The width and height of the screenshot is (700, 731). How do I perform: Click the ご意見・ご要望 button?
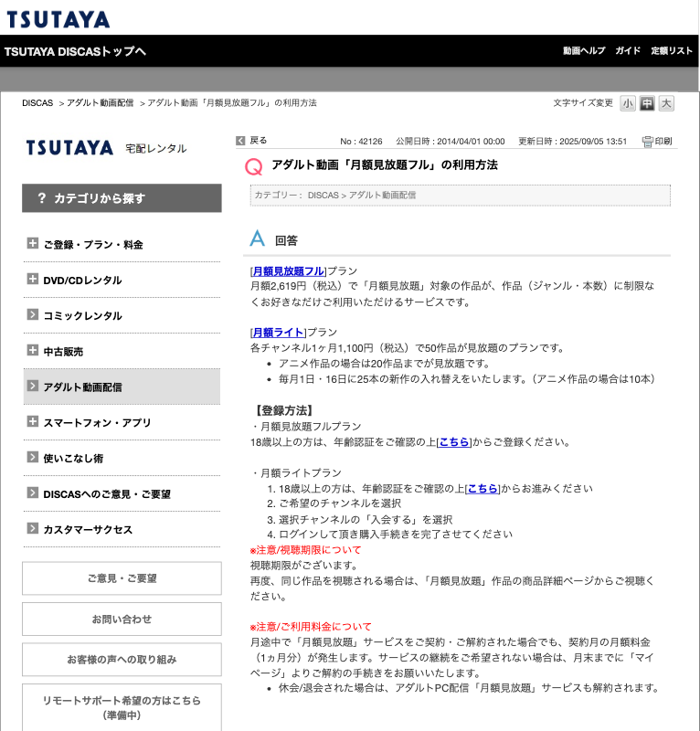point(122,578)
